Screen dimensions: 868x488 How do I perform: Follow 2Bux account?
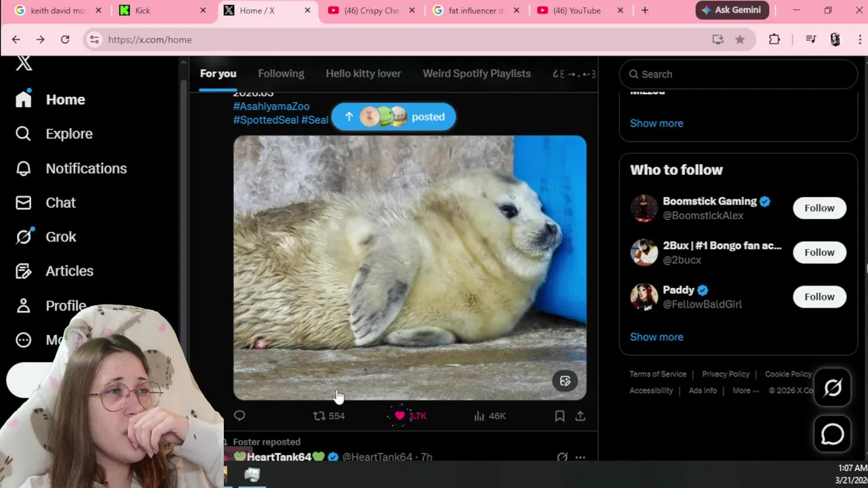(x=819, y=252)
